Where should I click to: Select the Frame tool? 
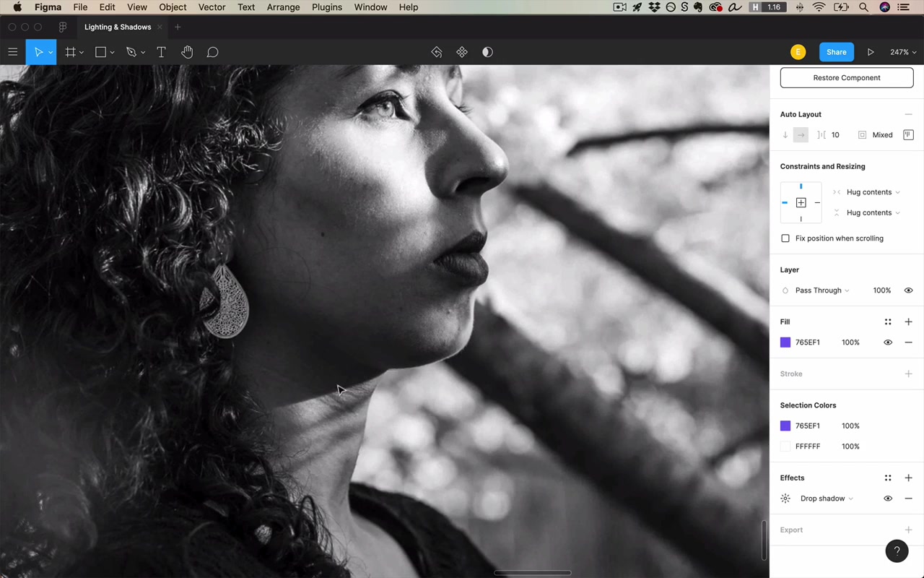70,52
